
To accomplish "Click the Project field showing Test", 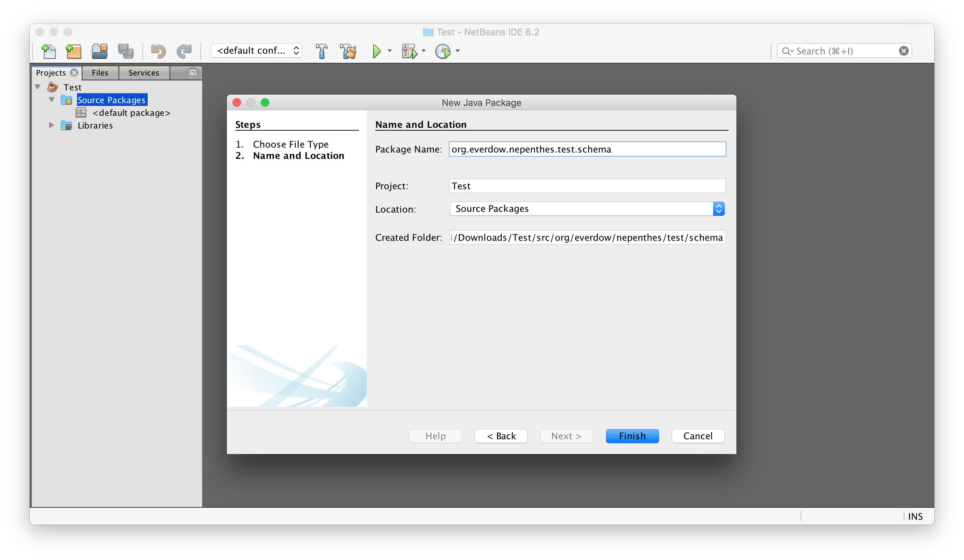I will pos(587,186).
